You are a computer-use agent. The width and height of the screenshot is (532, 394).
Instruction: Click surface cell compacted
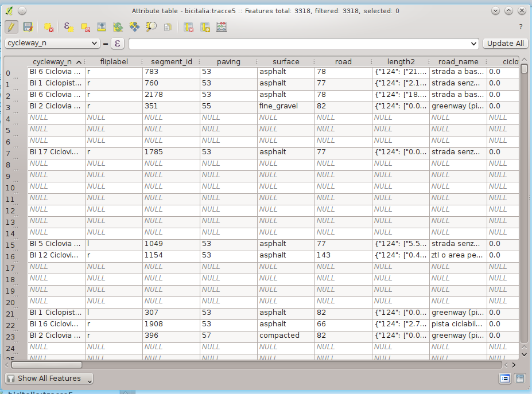286,336
